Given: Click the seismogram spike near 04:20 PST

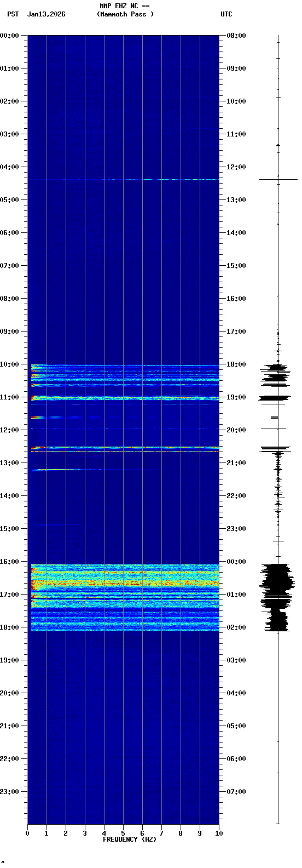Looking at the screenshot, I should pyautogui.click(x=278, y=179).
